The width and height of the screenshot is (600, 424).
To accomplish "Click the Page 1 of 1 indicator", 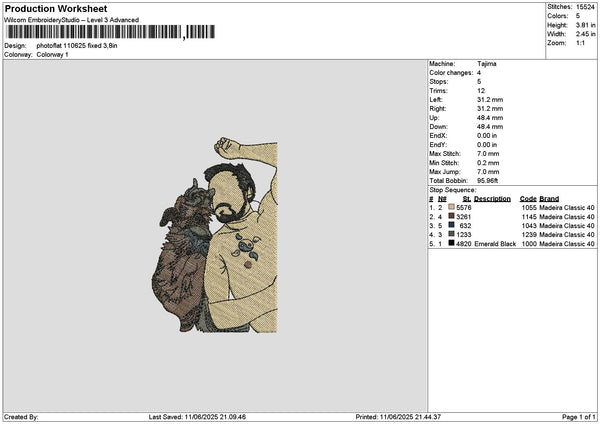I will [x=579, y=417].
